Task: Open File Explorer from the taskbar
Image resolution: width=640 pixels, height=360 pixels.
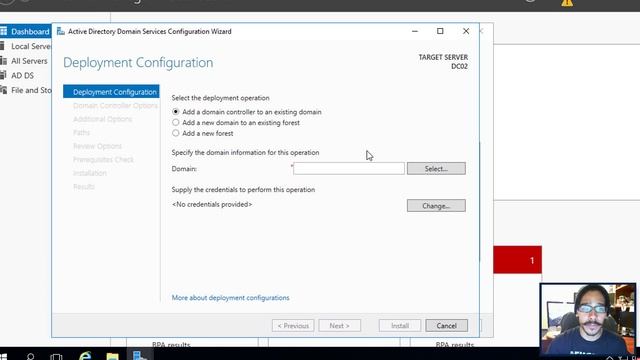Action: [112, 356]
